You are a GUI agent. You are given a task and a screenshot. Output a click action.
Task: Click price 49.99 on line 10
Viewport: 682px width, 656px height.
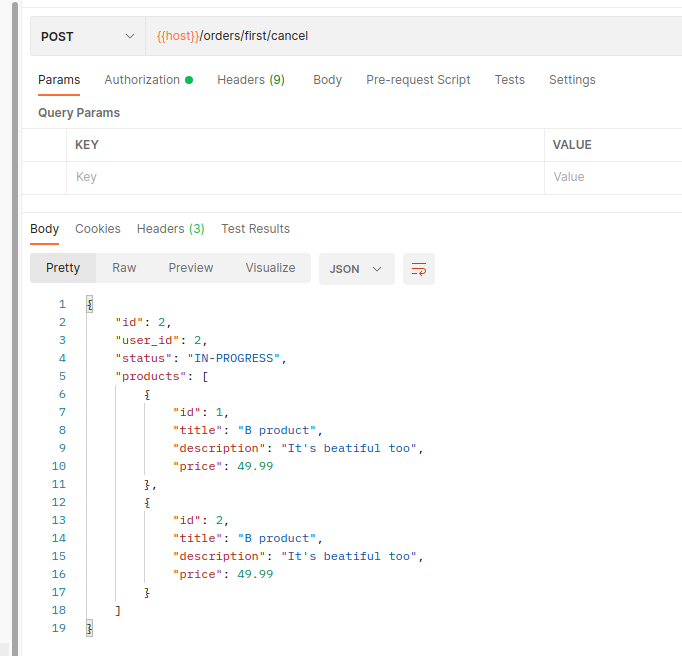[255, 466]
